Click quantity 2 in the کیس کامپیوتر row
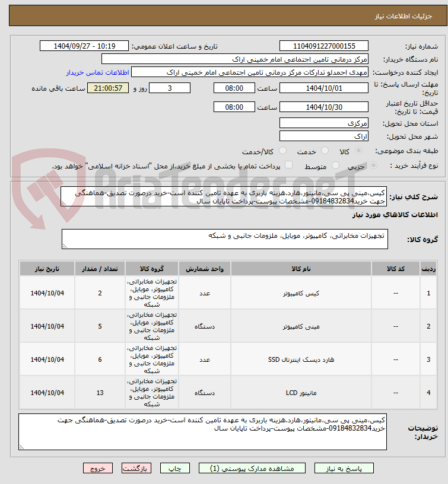 (100, 293)
